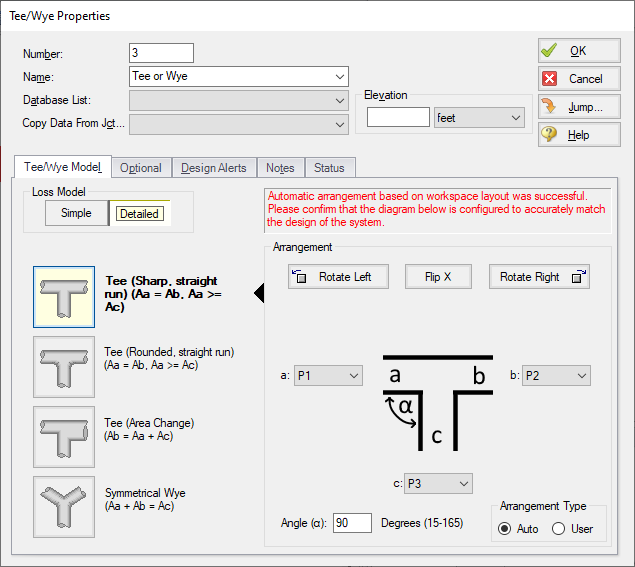Switch to the Tee/Wye Model tab
The image size is (635, 567).
pyautogui.click(x=63, y=167)
